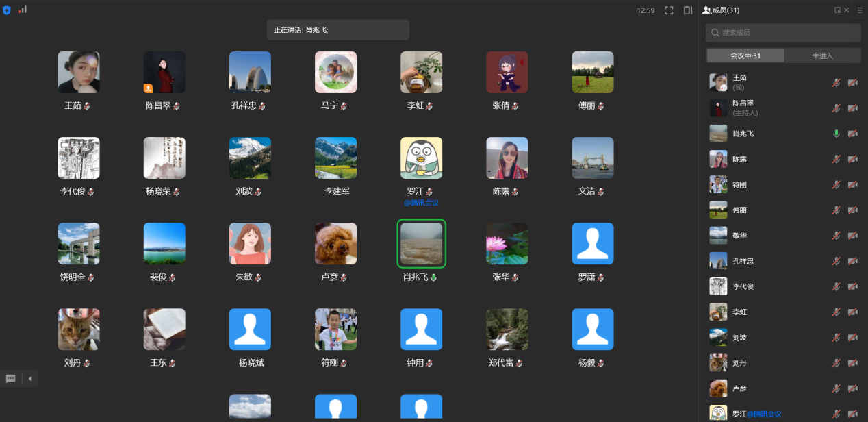The image size is (868, 422).
Task: Switch to the 未进入 tab
Action: 822,55
